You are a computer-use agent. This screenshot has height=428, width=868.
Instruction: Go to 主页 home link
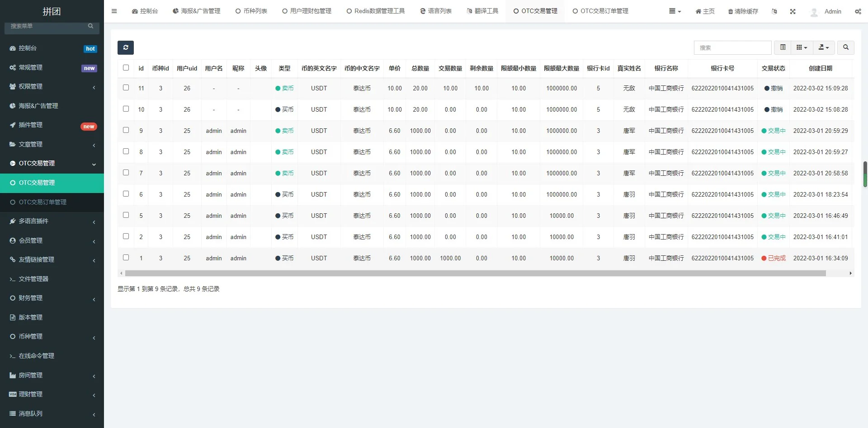pos(705,11)
